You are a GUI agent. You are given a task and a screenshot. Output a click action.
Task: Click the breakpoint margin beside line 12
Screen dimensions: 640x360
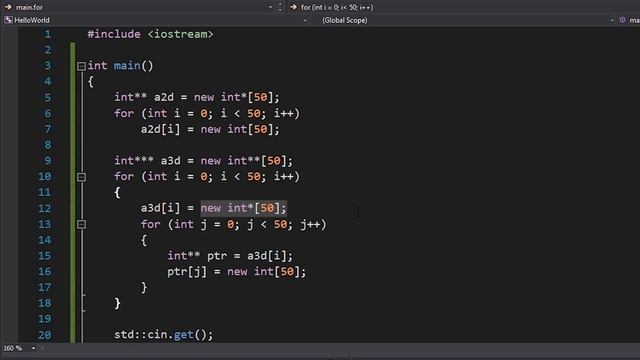9,209
